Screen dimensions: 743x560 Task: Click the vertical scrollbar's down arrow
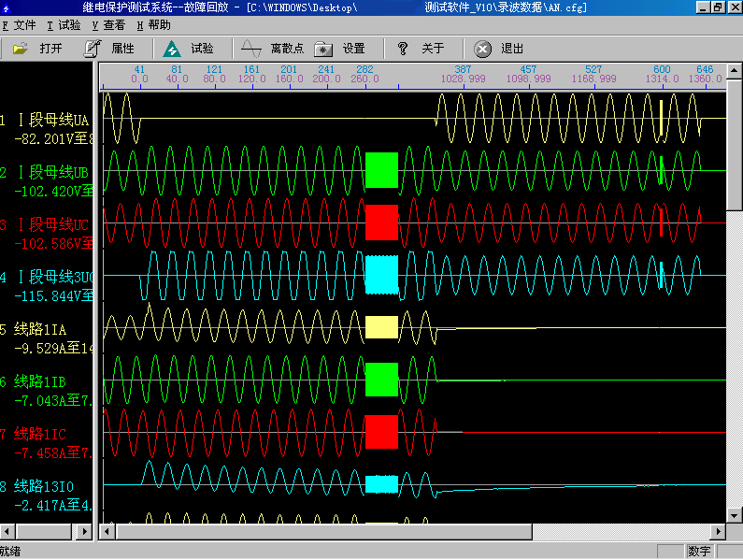(735, 513)
